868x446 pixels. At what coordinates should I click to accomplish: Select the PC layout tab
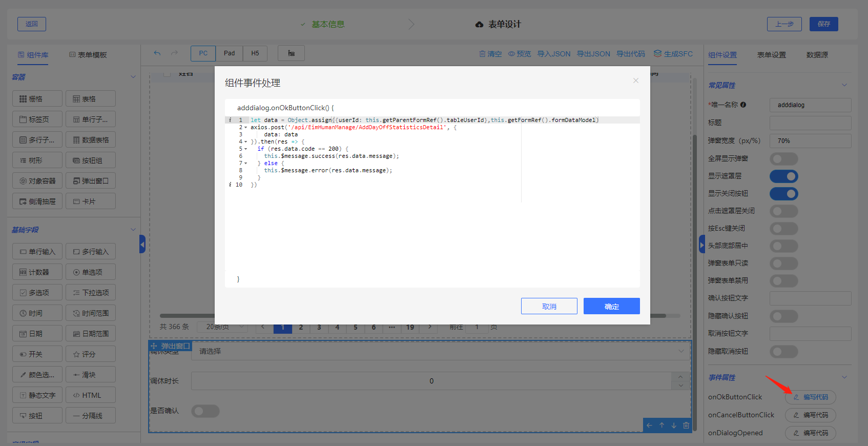(x=203, y=53)
